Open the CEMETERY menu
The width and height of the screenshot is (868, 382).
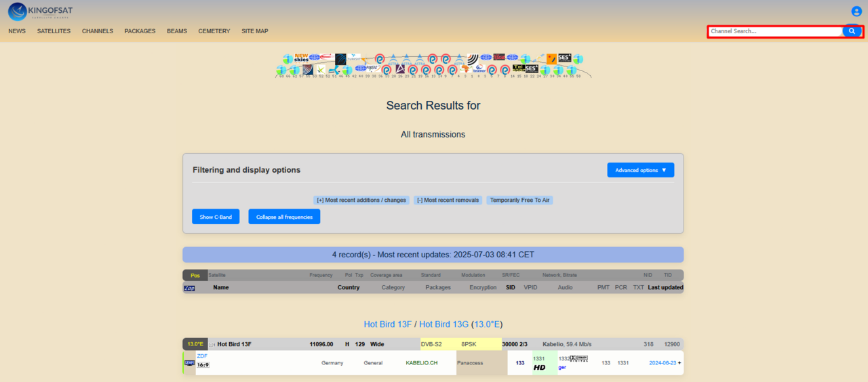(214, 31)
